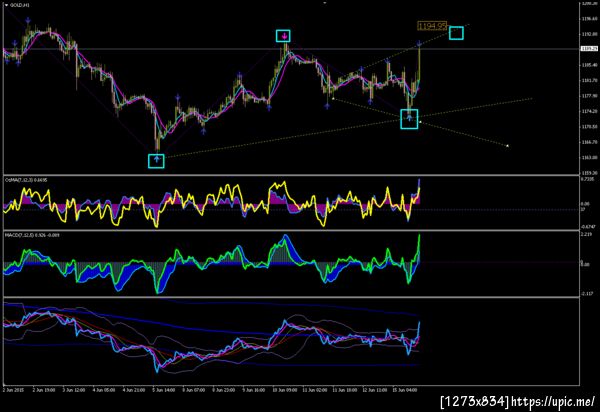Select the 1194.95 price label on chart
The width and height of the screenshot is (600, 412).
[432, 26]
